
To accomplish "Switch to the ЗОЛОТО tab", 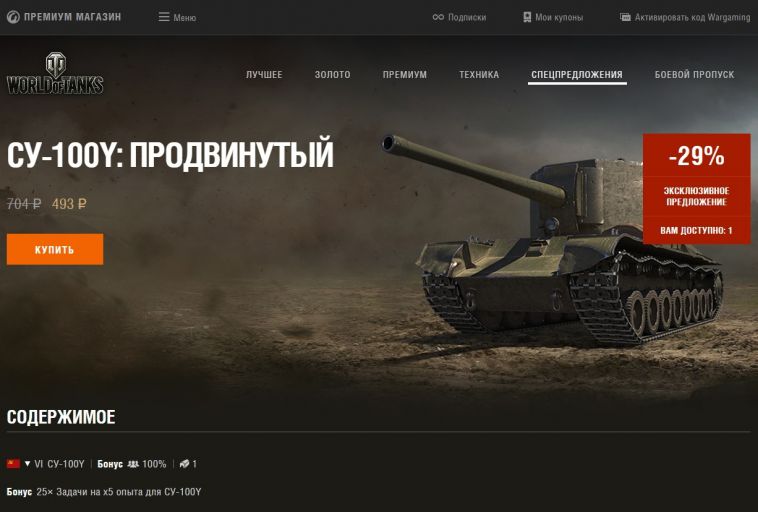I will pyautogui.click(x=333, y=74).
